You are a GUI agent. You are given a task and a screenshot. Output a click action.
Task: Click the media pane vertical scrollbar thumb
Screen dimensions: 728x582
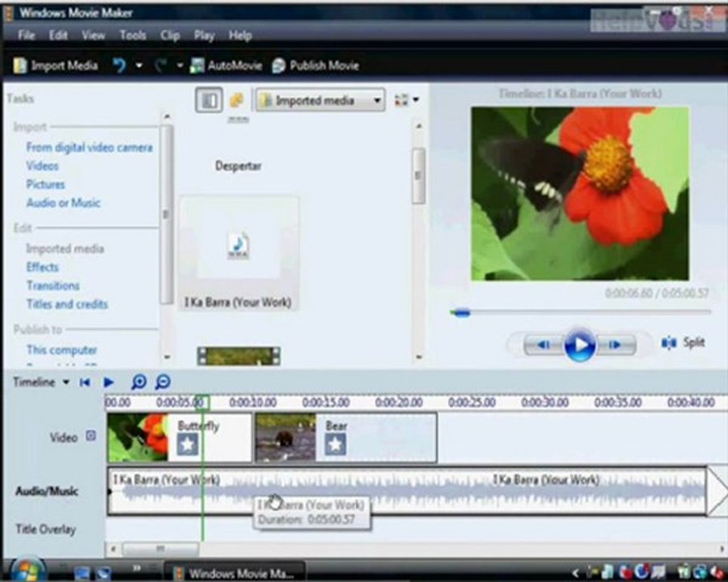(418, 175)
